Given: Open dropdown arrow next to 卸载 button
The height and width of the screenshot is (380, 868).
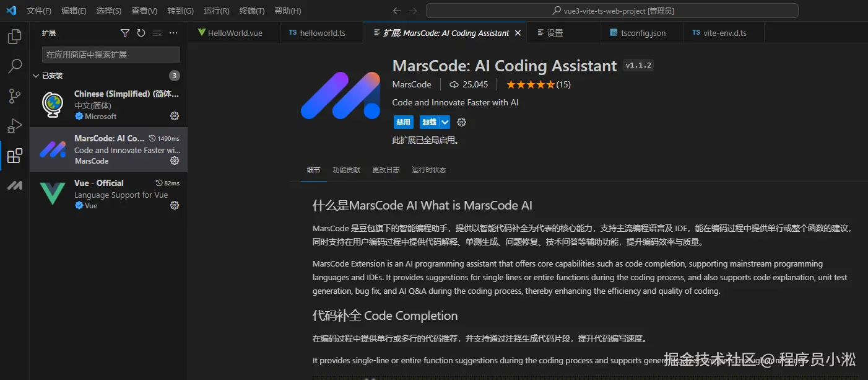Looking at the screenshot, I should click(445, 122).
